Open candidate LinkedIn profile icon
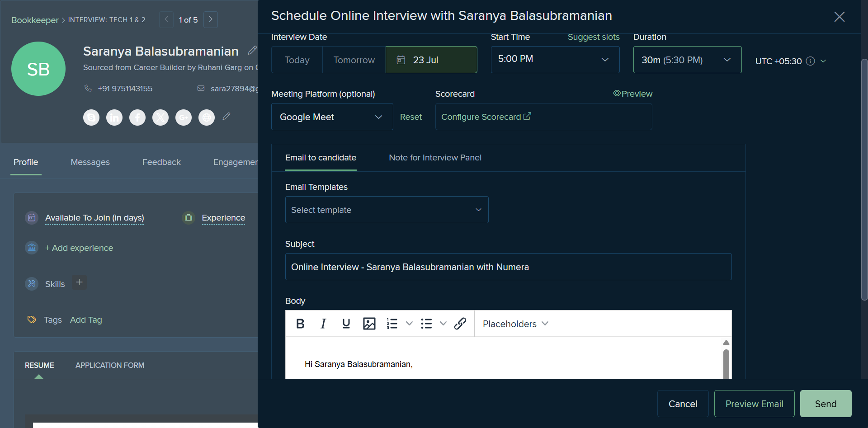 coord(114,118)
